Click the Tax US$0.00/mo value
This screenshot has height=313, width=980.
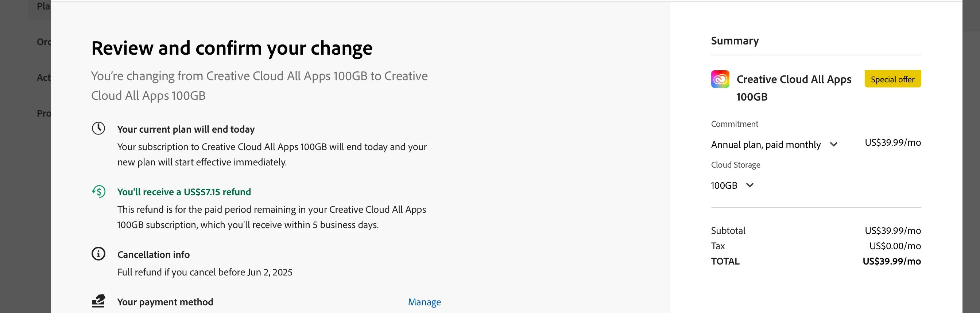895,246
